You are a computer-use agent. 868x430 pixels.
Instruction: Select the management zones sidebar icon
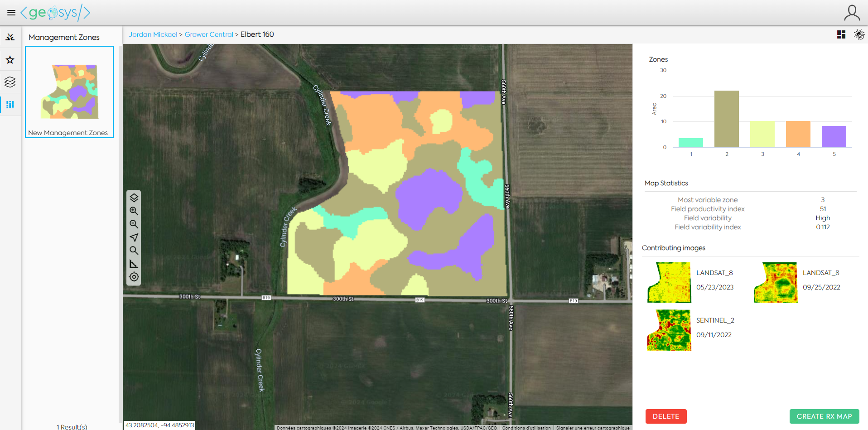(10, 105)
